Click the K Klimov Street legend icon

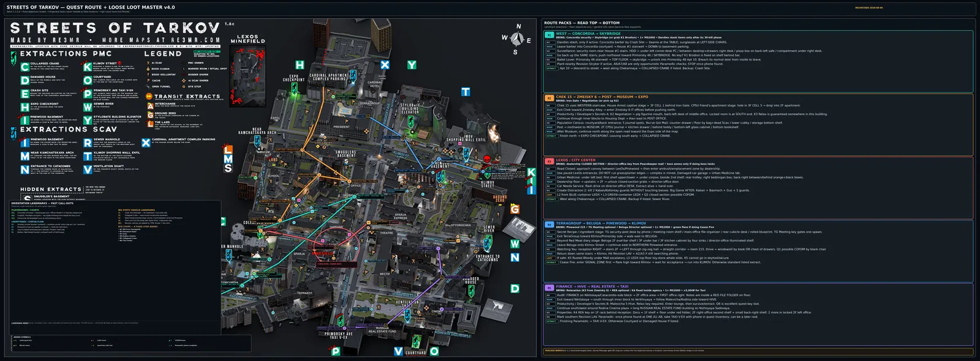pos(88,67)
